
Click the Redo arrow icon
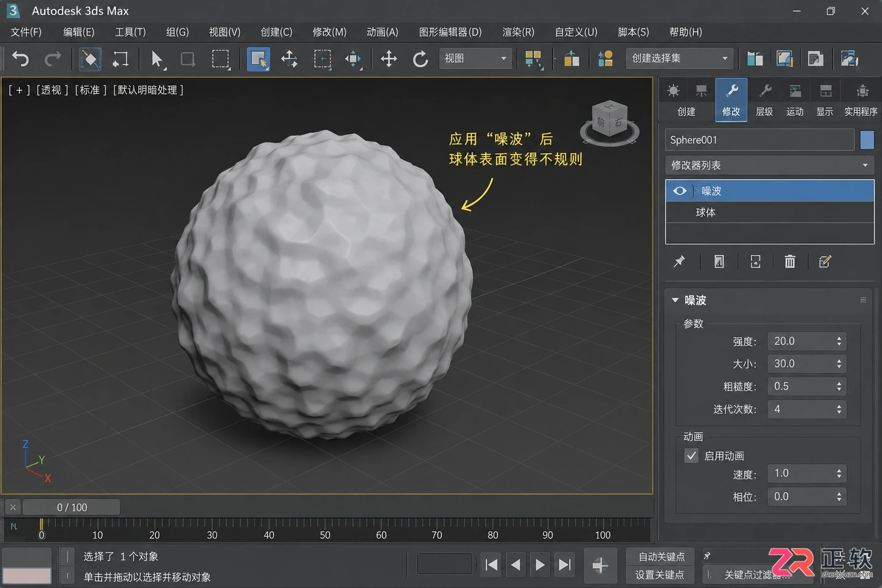click(x=53, y=59)
